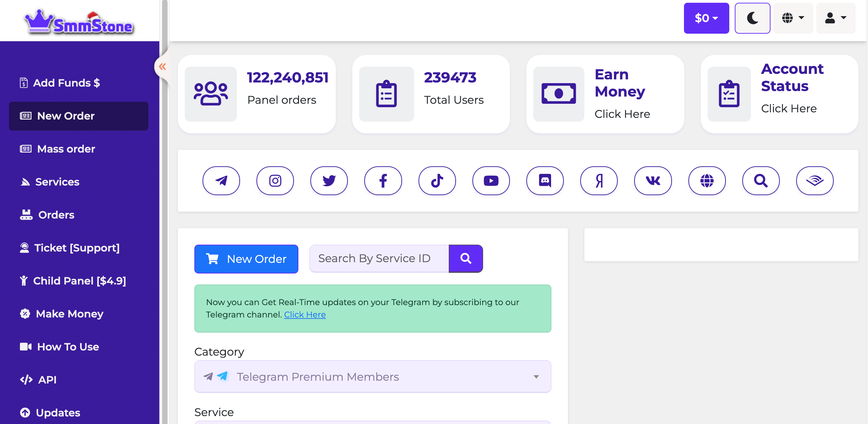Expand the language globe dropdown
Screen dimensions: 868x424
(793, 18)
